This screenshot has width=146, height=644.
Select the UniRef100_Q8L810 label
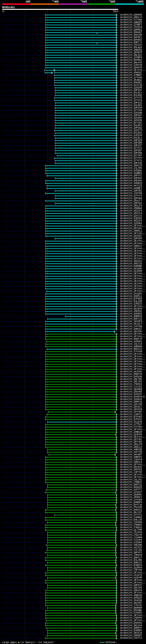click(131, 55)
